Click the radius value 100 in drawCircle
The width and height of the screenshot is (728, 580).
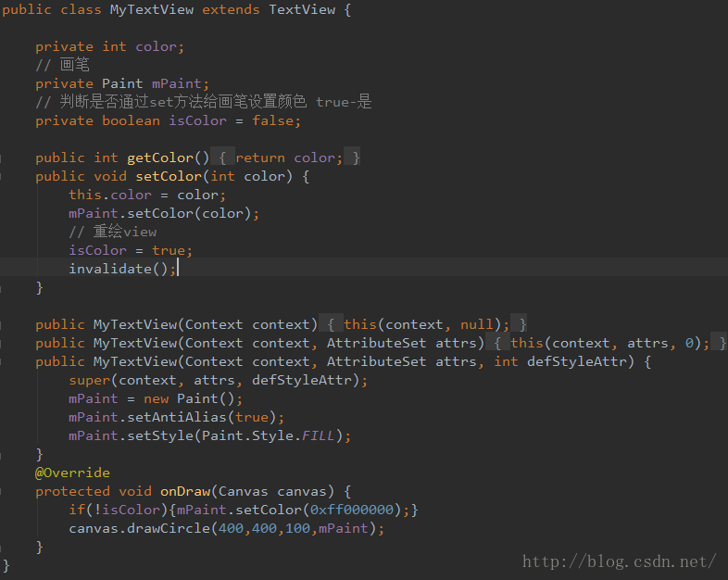tap(297, 528)
